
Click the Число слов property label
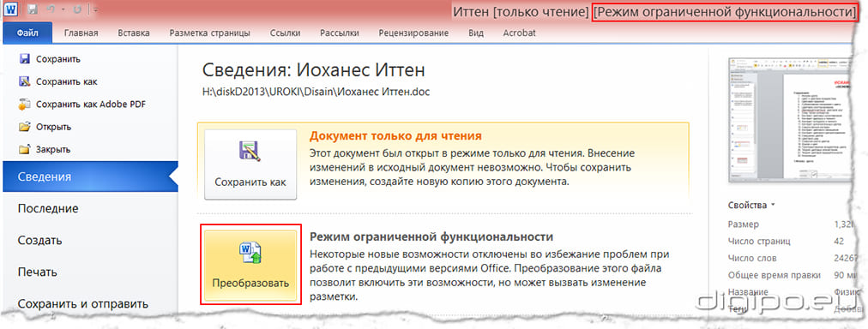coord(752,258)
